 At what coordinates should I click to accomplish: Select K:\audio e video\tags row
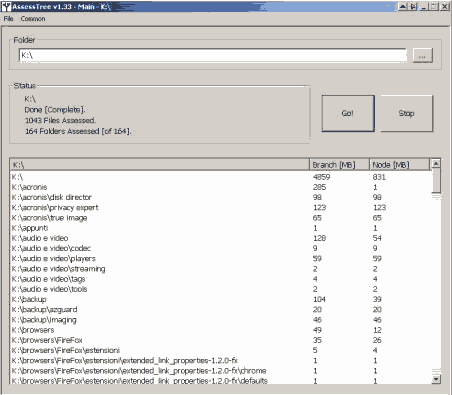pos(220,279)
